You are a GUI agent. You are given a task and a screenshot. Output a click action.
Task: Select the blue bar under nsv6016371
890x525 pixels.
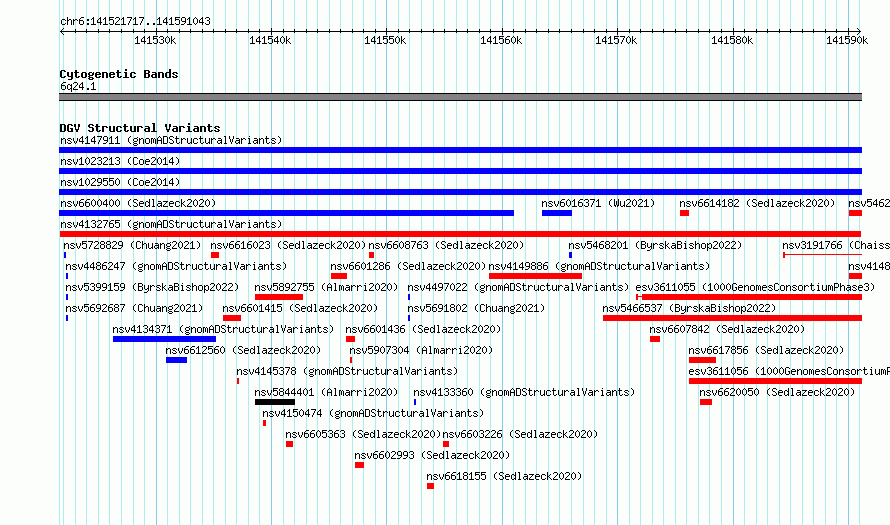click(x=557, y=213)
